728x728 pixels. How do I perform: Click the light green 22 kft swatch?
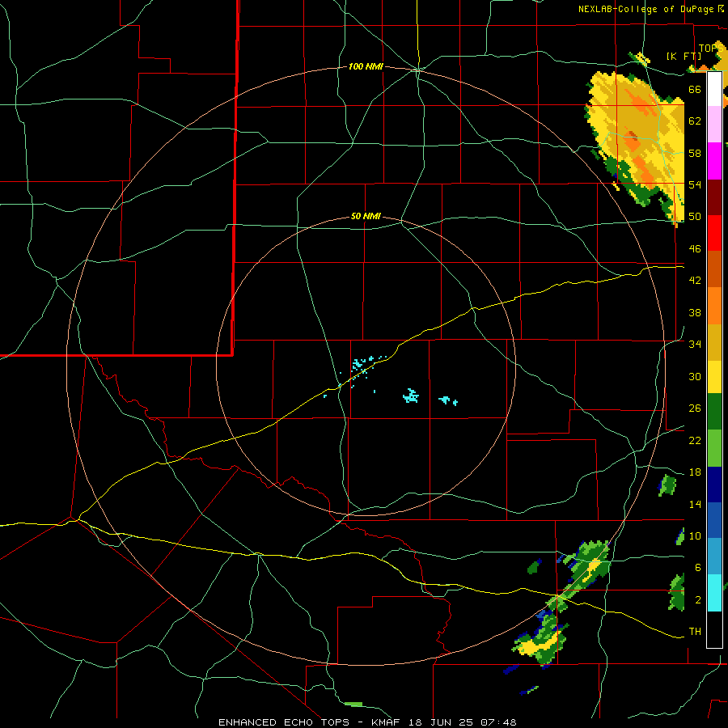pos(714,448)
